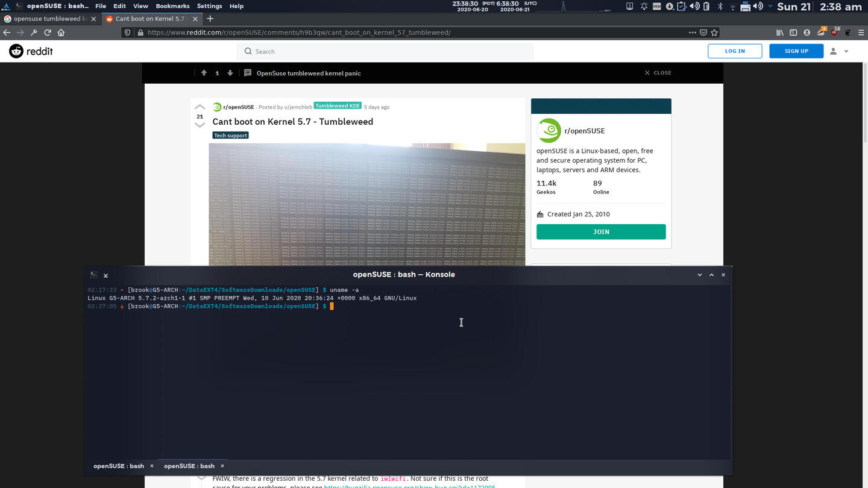Click the SIGN UP button
Image resolution: width=868 pixels, height=488 pixels.
(x=796, y=51)
